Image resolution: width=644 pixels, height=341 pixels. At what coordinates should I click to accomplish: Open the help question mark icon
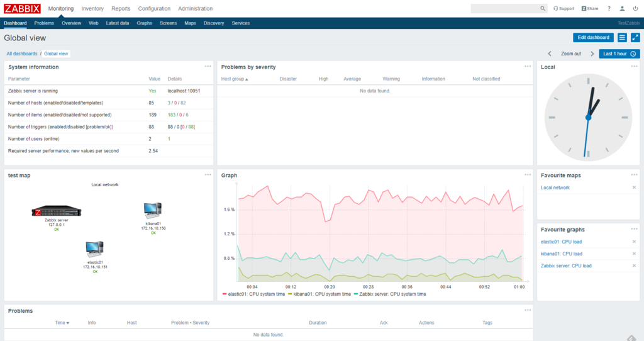pos(609,8)
